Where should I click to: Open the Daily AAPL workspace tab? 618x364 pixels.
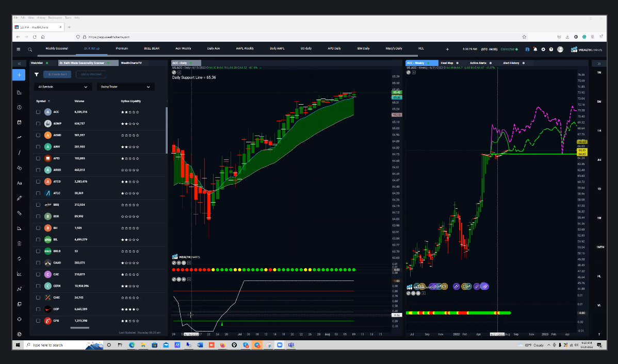[277, 48]
